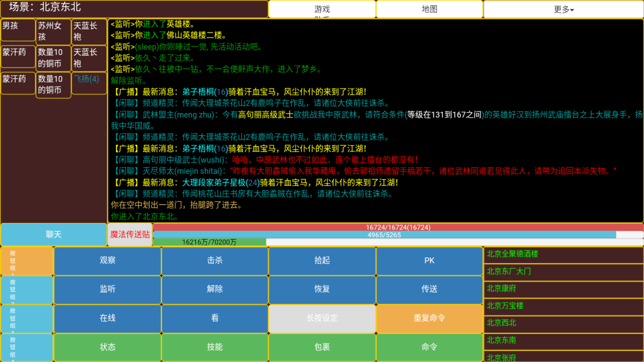Use the 拾起 (Pick up) command
Viewport: 644px width, 362px height.
pyautogui.click(x=322, y=260)
